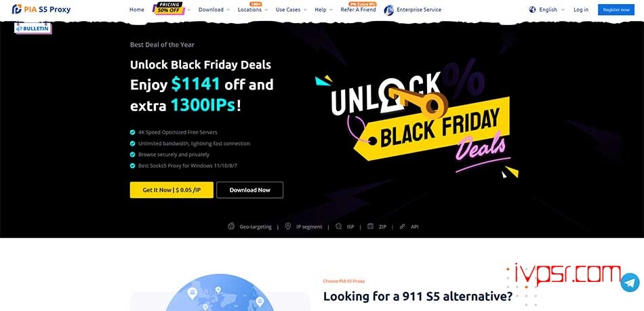Expand the Use Cases menu

tap(291, 9)
